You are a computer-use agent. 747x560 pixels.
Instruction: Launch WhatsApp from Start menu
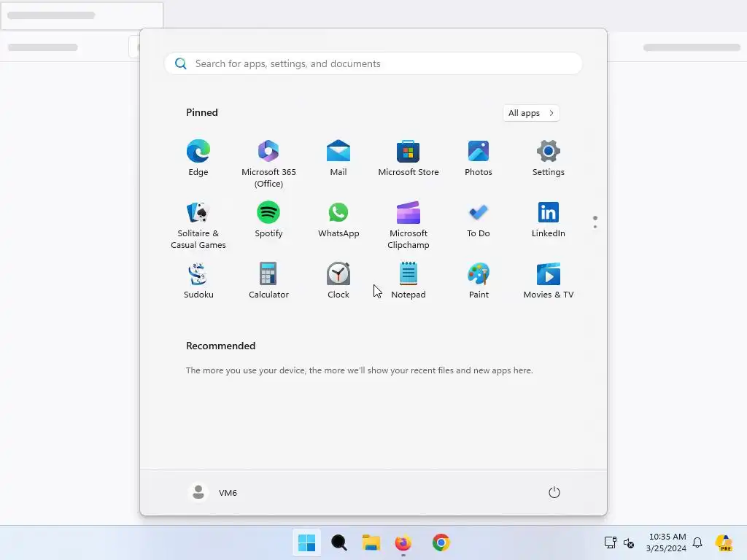pos(338,219)
